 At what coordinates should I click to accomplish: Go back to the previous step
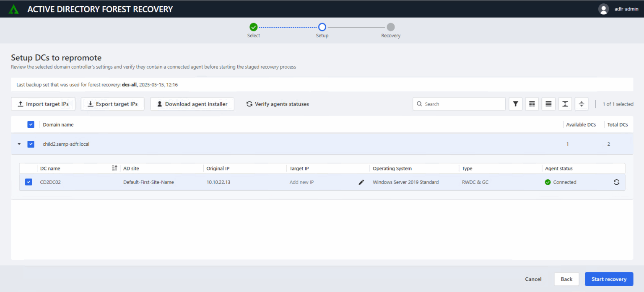point(566,279)
